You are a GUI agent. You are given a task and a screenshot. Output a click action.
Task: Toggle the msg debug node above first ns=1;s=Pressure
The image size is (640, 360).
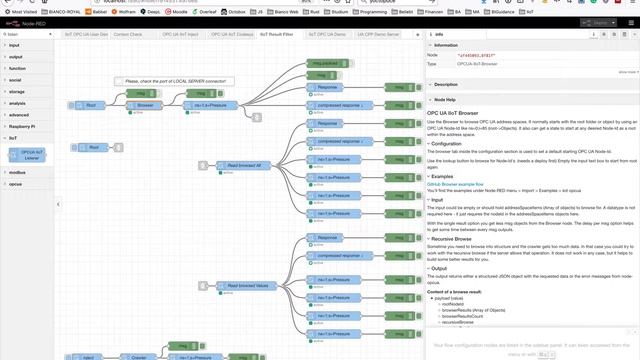pos(220,93)
